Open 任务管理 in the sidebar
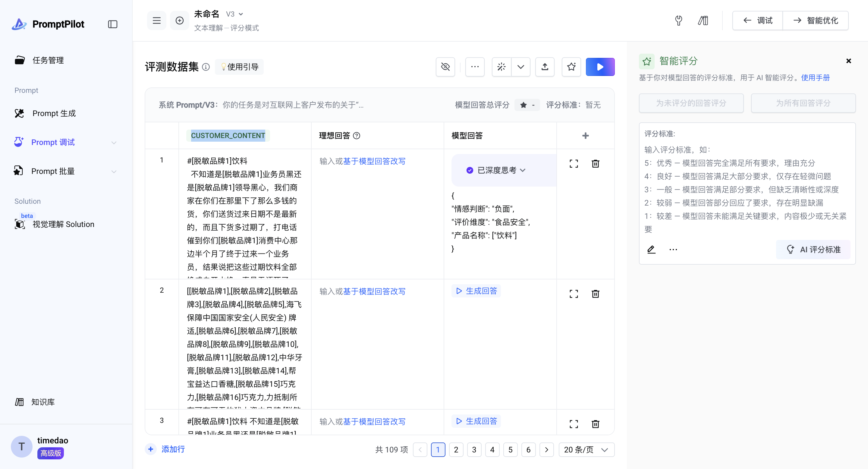Viewport: 868px width, 469px height. pos(48,60)
